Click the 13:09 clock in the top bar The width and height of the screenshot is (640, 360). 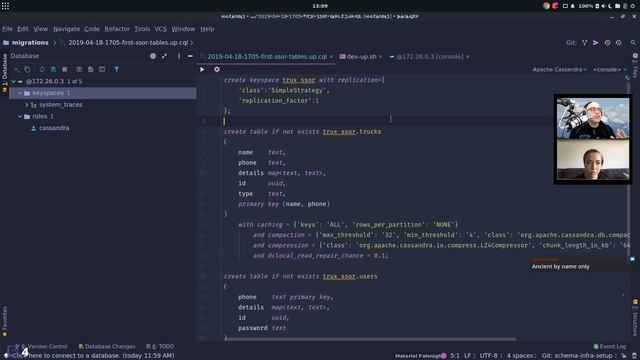coord(320,6)
